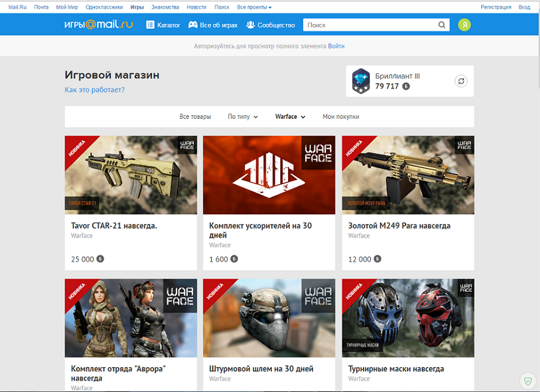This screenshot has height=392, width=540.
Task: Click the coin icon next to 79 717
Action: coord(406,86)
